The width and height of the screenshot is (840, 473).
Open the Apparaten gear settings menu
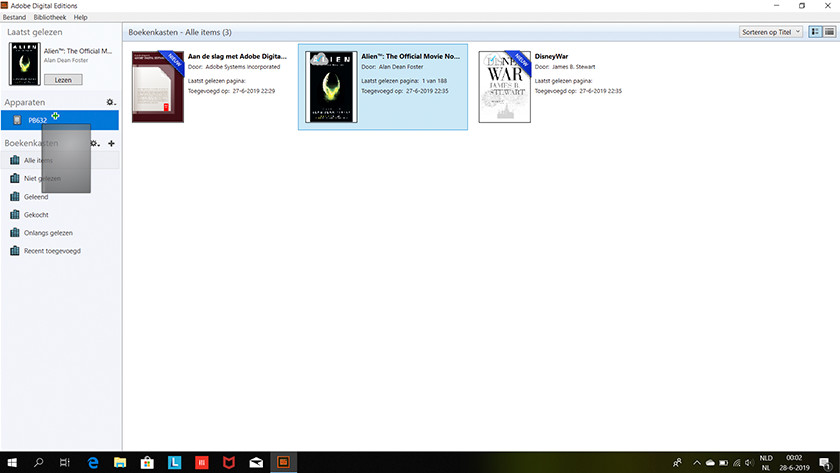click(111, 103)
